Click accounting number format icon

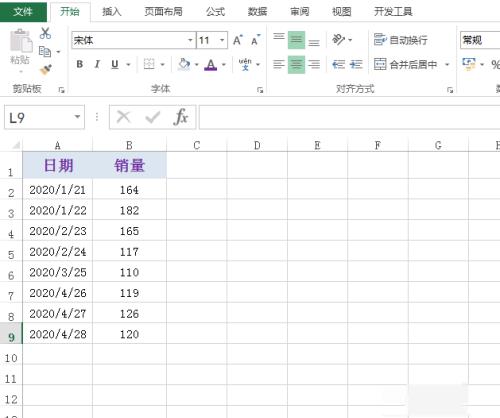(x=469, y=64)
